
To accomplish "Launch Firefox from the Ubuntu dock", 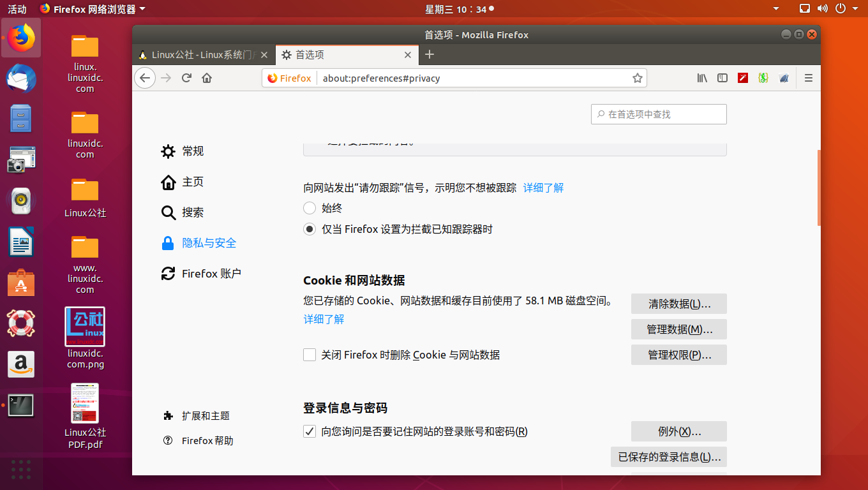I will pos(22,38).
